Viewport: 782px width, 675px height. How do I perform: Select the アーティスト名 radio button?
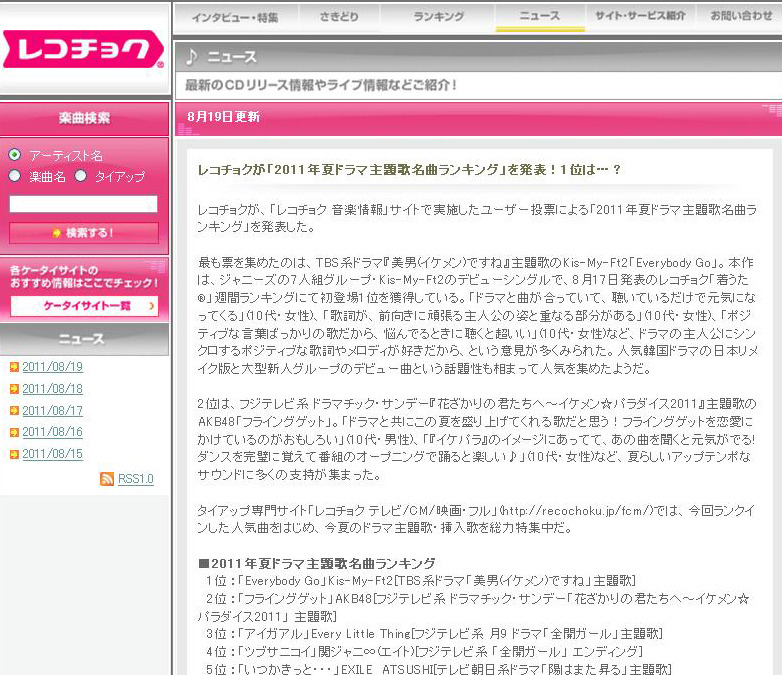tap(14, 155)
